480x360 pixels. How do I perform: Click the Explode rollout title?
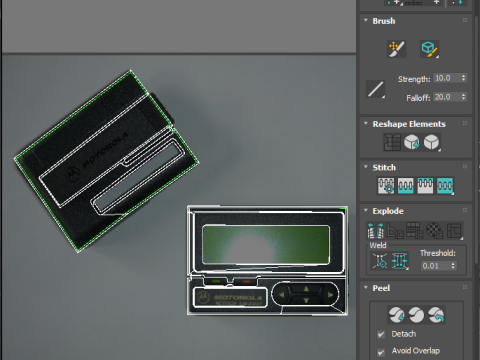pyautogui.click(x=388, y=211)
